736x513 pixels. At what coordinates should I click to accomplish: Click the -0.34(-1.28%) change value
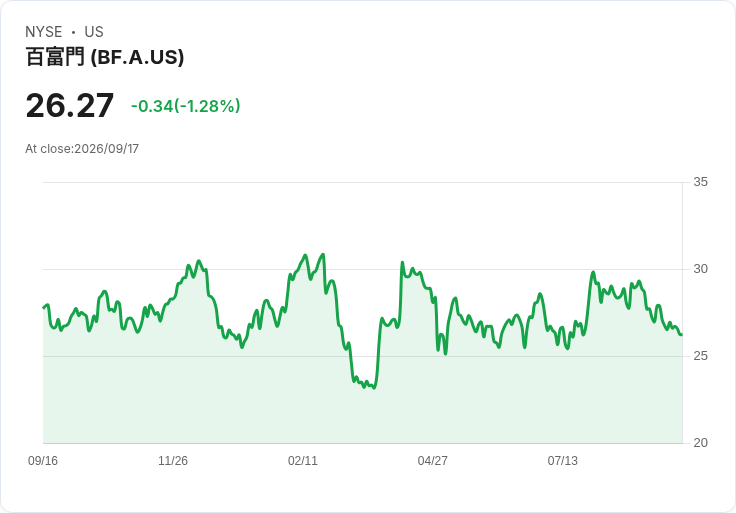pos(185,106)
